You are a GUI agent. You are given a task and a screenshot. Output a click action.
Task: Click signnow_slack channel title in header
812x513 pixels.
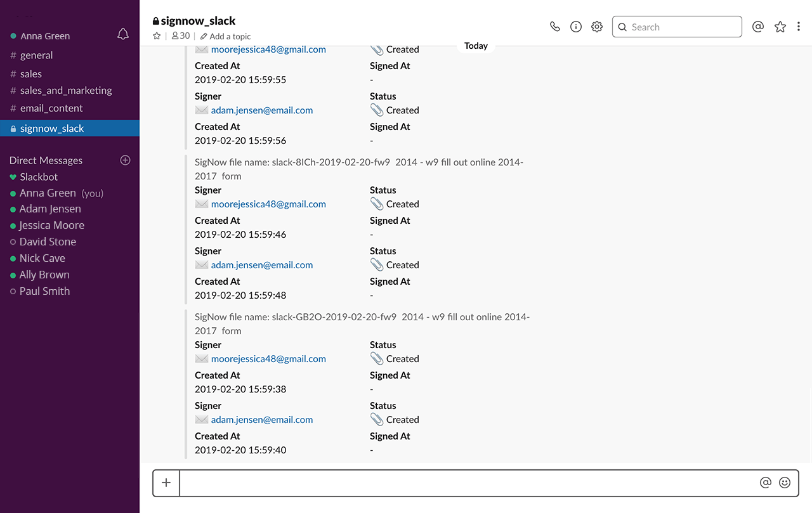tap(198, 21)
